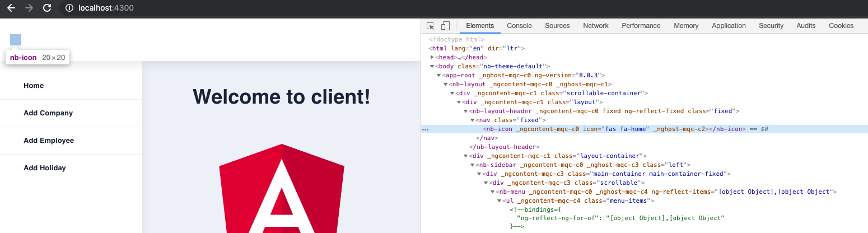Open the Application tab

pyautogui.click(x=729, y=26)
